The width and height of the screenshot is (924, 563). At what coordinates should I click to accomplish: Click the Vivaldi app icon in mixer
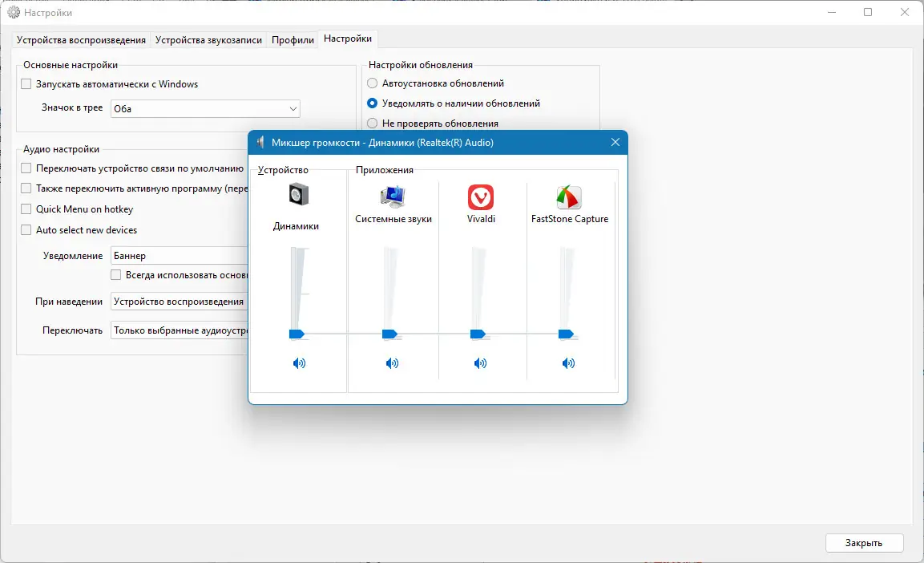point(481,197)
